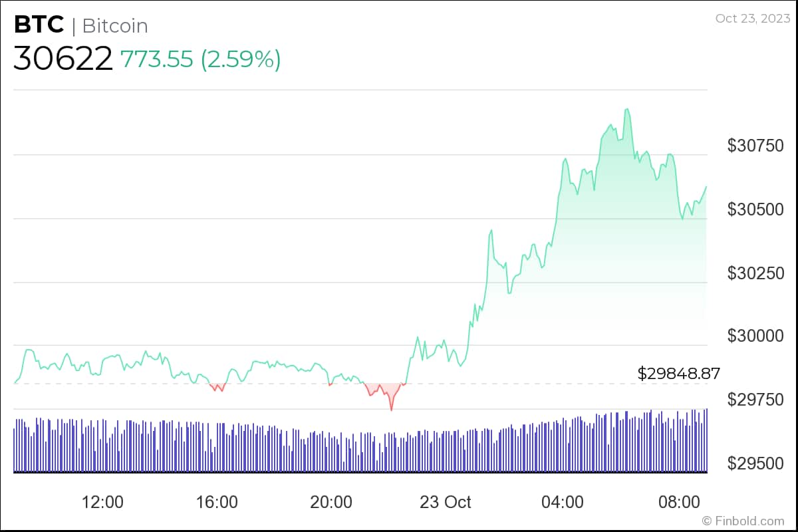798x532 pixels.
Task: Select the $29750 y-axis label
Action: [757, 400]
